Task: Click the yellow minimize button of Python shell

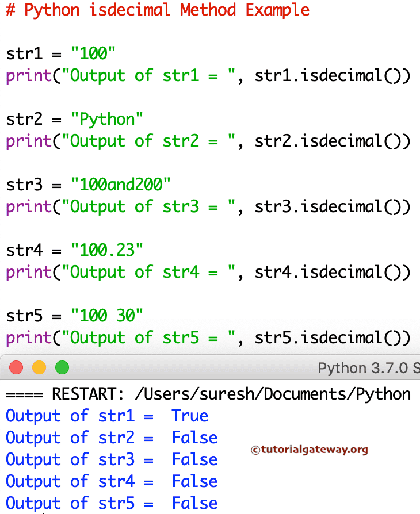Action: pos(39,367)
